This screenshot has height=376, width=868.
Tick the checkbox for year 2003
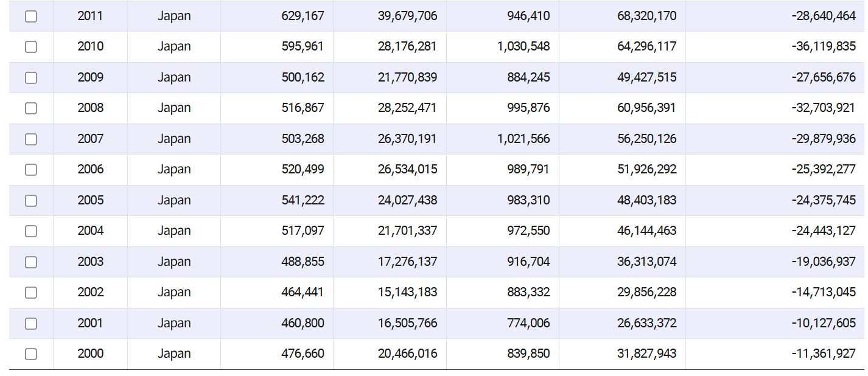pos(31,262)
